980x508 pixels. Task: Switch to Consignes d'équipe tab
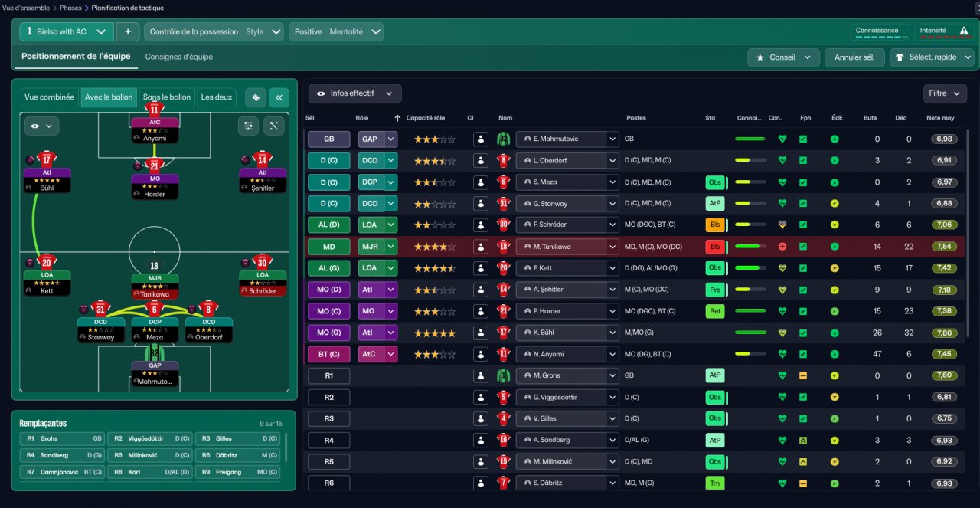click(179, 57)
